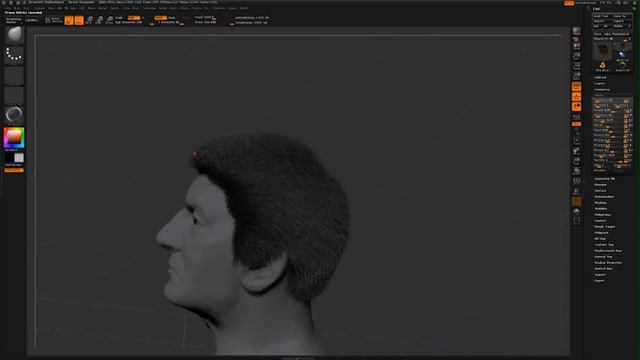640x360 pixels.
Task: Select the Rotate tool in top shelf
Action: (x=109, y=20)
